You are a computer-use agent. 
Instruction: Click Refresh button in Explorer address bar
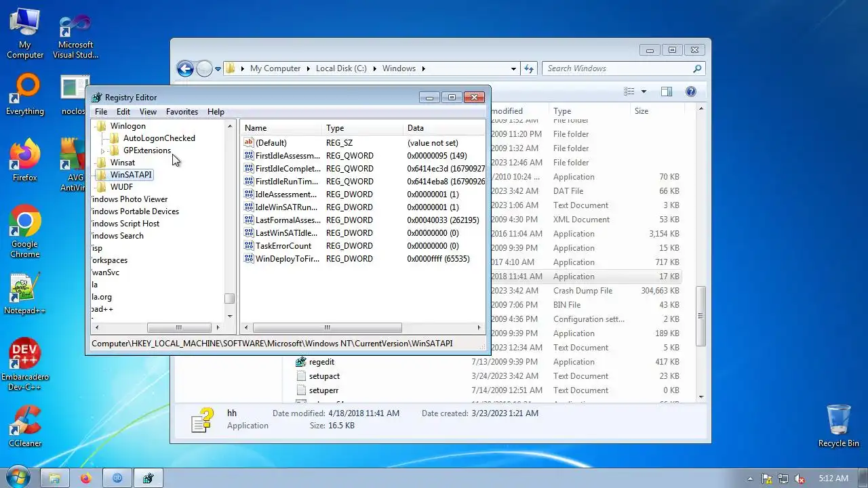529,68
